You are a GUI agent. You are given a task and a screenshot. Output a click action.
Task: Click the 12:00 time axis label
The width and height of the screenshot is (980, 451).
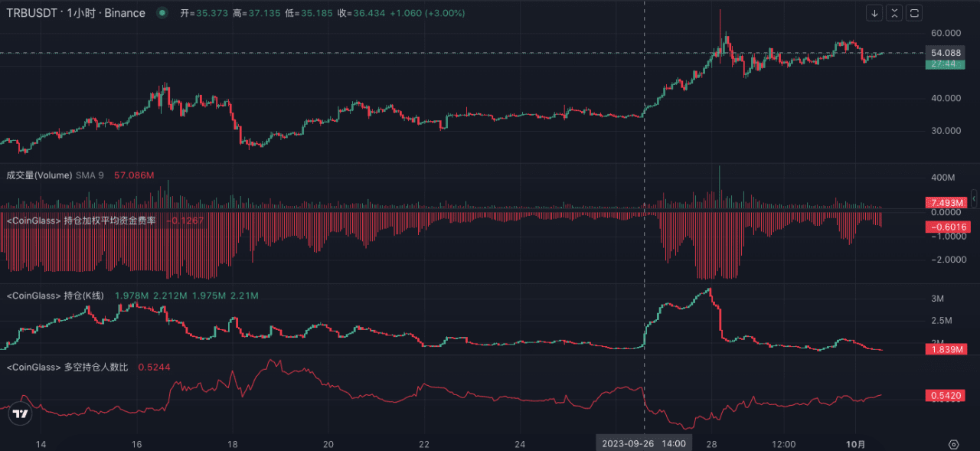784,444
